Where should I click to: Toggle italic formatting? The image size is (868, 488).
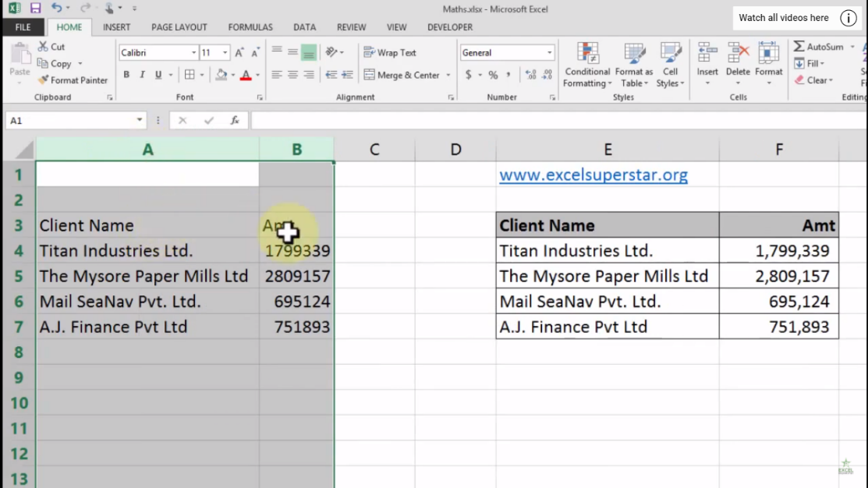click(142, 75)
